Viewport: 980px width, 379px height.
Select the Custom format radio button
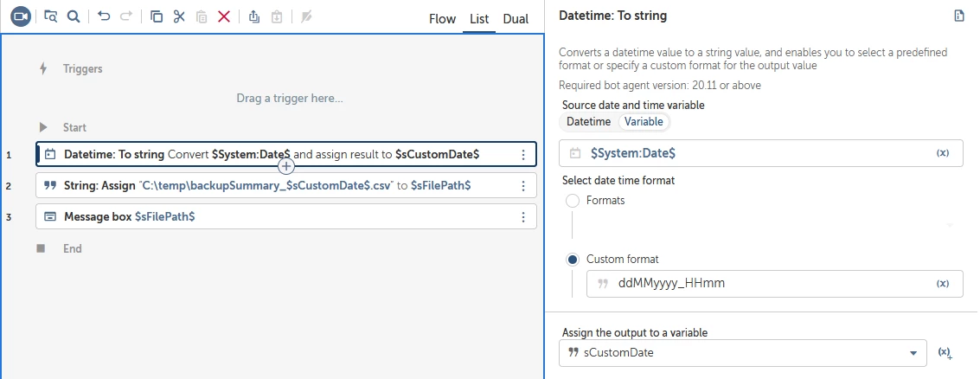click(x=573, y=260)
